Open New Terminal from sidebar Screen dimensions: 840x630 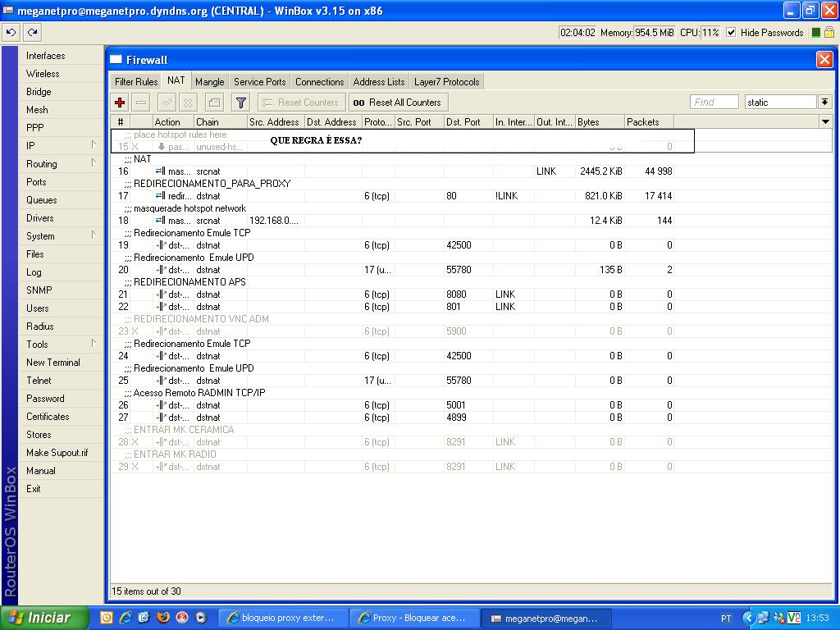click(60, 363)
